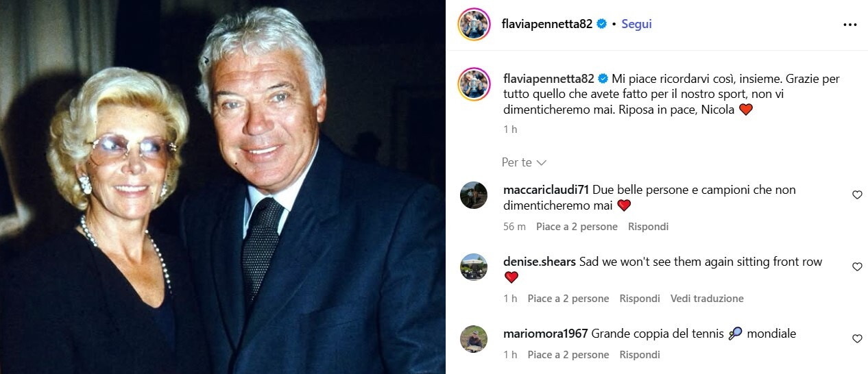Open the couple photo of the post
Image resolution: width=868 pixels, height=374 pixels.
click(x=223, y=187)
